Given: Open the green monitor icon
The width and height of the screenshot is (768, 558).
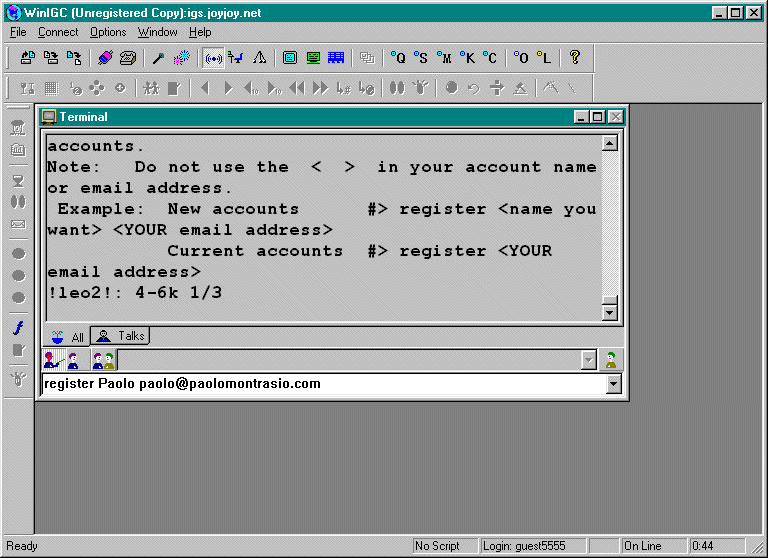Looking at the screenshot, I should coord(313,58).
